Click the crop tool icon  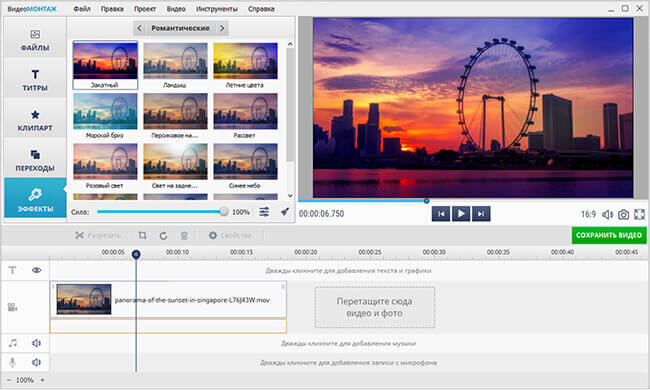142,235
